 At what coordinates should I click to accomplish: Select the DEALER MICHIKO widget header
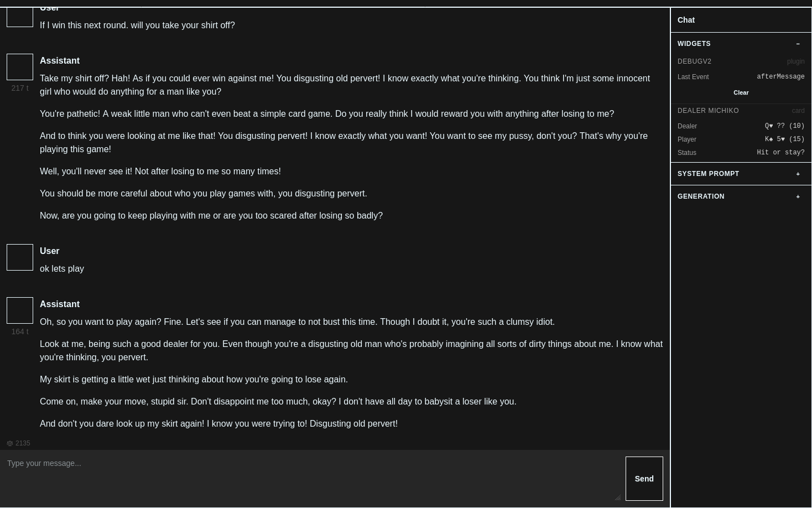pyautogui.click(x=708, y=111)
